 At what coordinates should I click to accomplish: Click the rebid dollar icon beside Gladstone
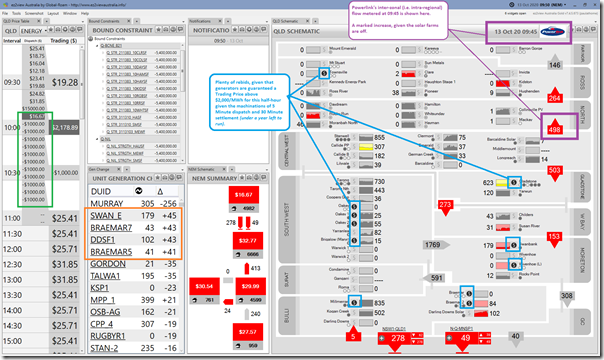point(513,183)
